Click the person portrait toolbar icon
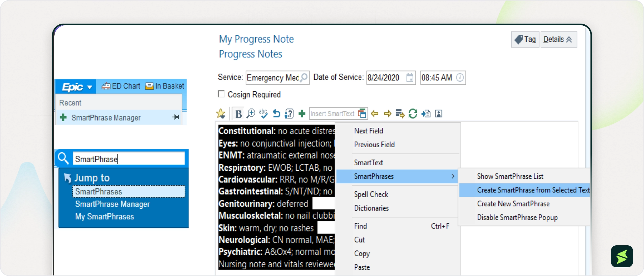Image resolution: width=644 pixels, height=276 pixels. coord(439,113)
